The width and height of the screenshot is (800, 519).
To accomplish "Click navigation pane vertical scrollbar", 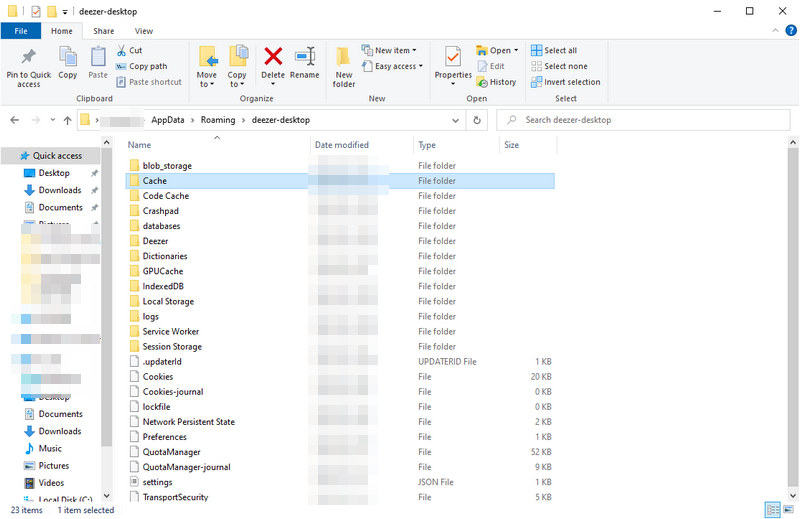I will click(x=106, y=299).
